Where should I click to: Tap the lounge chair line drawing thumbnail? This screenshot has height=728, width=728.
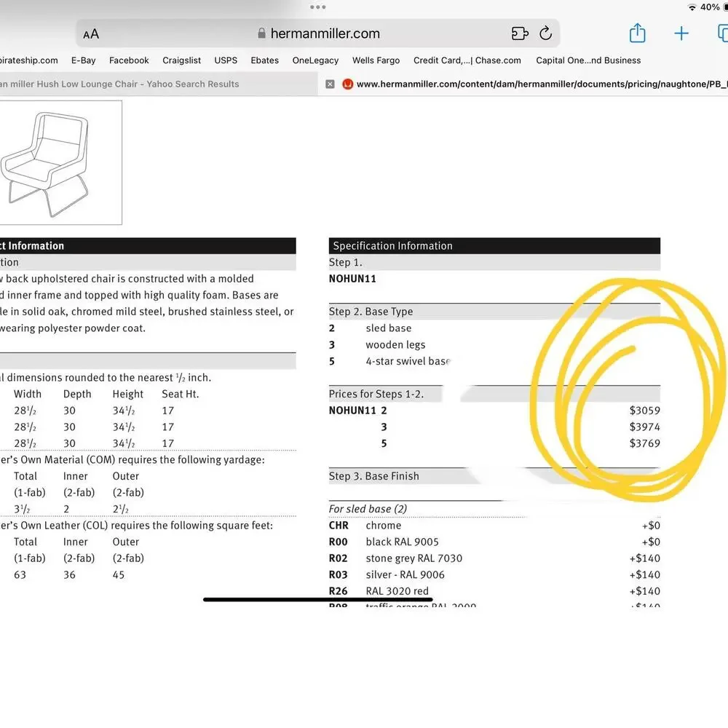[61, 163]
